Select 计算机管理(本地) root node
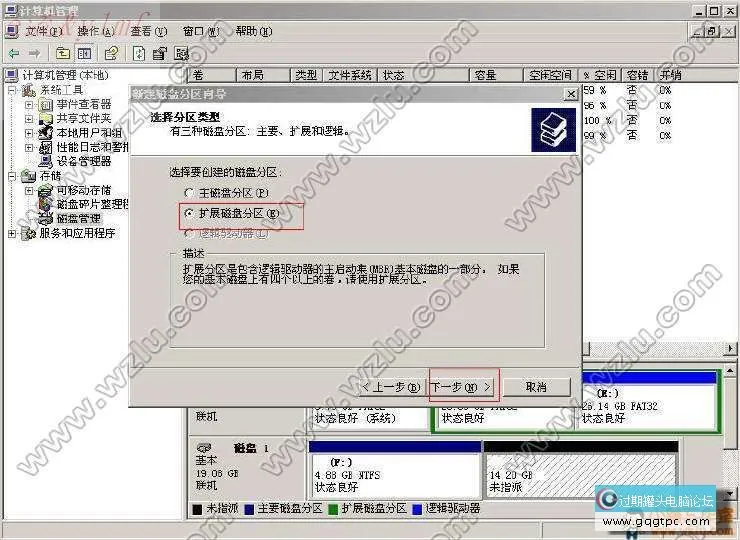This screenshot has width=740, height=540. pos(66,75)
